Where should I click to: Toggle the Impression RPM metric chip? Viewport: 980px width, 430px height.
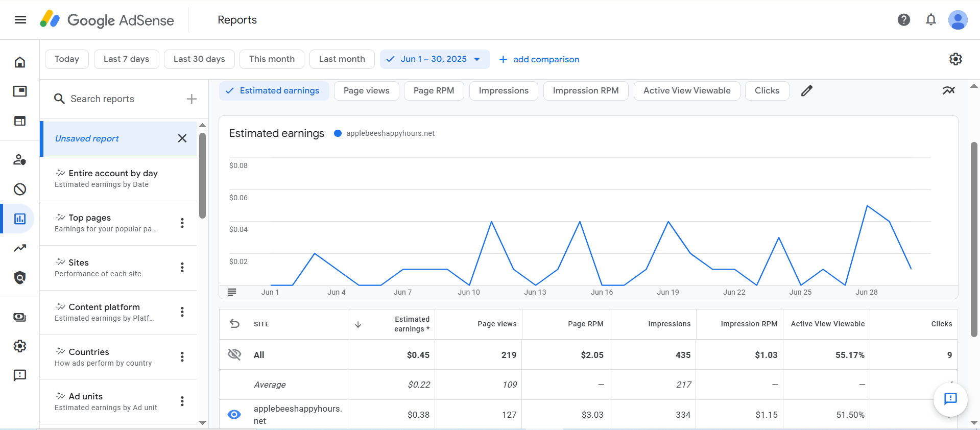[x=586, y=91]
